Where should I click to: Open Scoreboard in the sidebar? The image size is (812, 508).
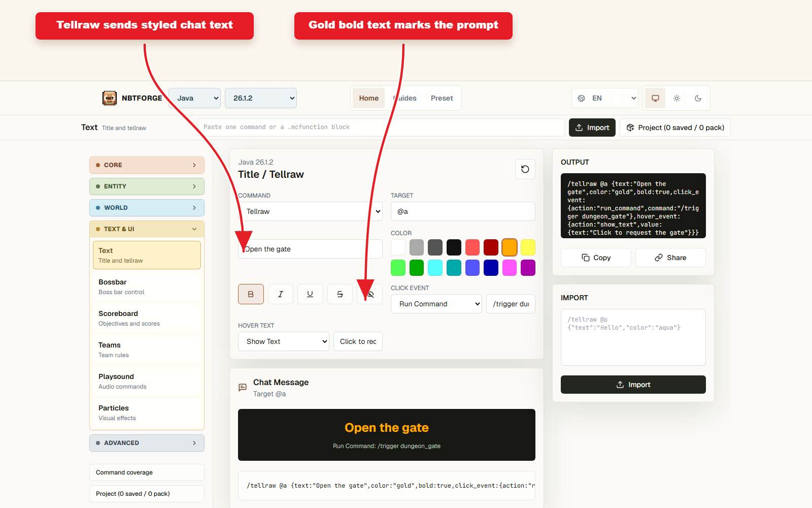(147, 318)
